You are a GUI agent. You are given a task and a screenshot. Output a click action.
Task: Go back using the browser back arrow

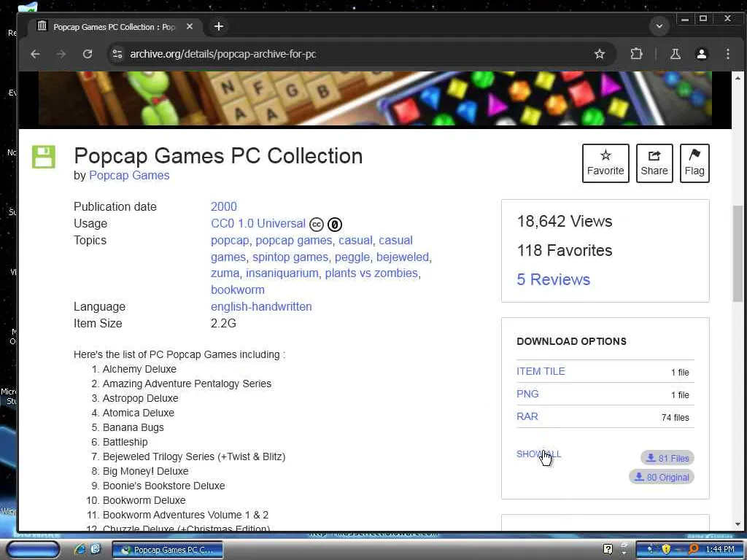tap(35, 54)
